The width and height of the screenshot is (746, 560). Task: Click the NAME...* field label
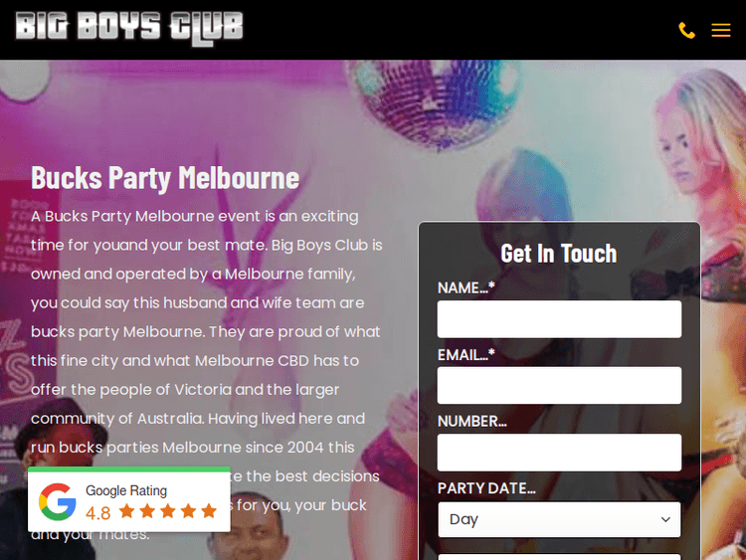click(466, 287)
